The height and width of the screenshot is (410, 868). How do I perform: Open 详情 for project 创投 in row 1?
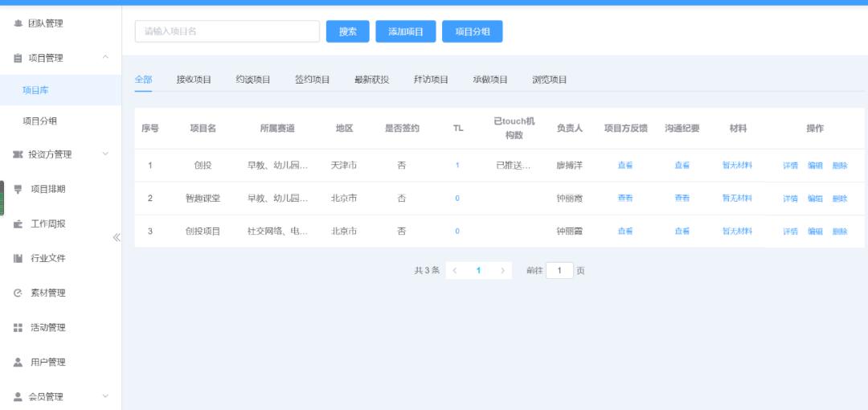point(790,166)
